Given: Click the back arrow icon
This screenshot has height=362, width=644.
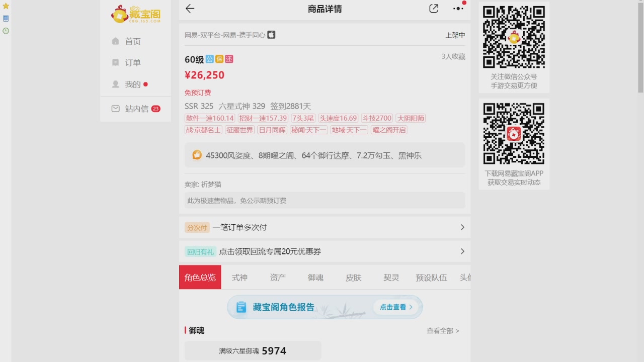Looking at the screenshot, I should pyautogui.click(x=190, y=9).
